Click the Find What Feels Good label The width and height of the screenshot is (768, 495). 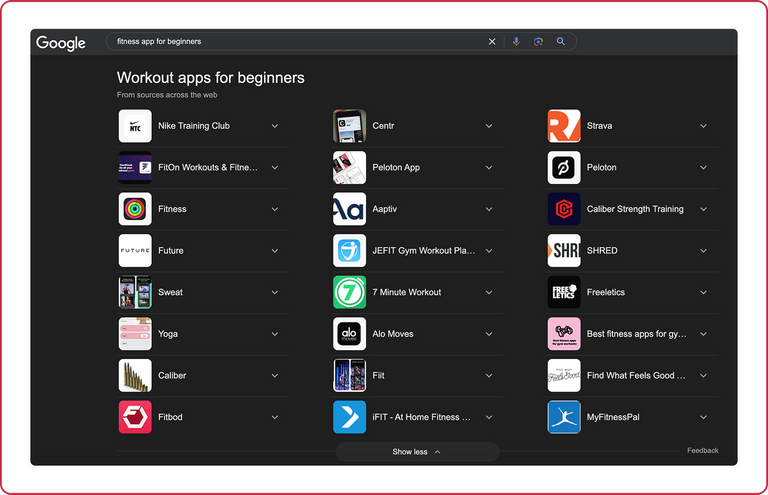click(x=636, y=376)
